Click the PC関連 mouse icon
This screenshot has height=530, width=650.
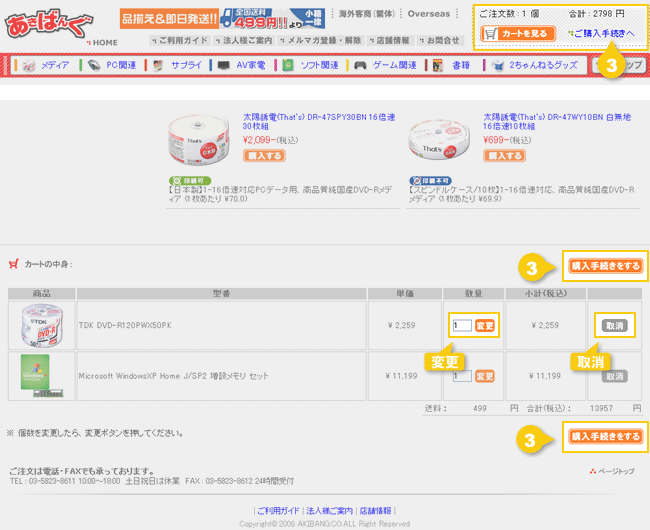(94, 65)
